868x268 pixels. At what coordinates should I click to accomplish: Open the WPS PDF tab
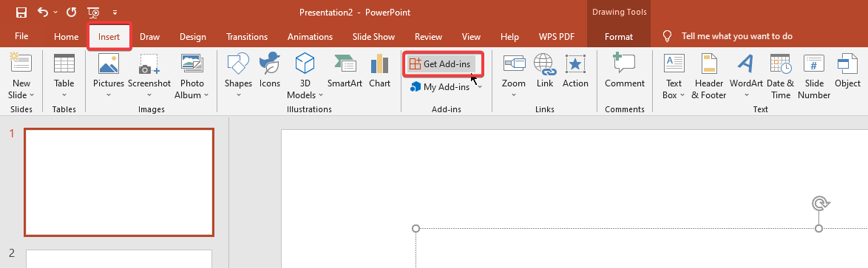point(556,37)
